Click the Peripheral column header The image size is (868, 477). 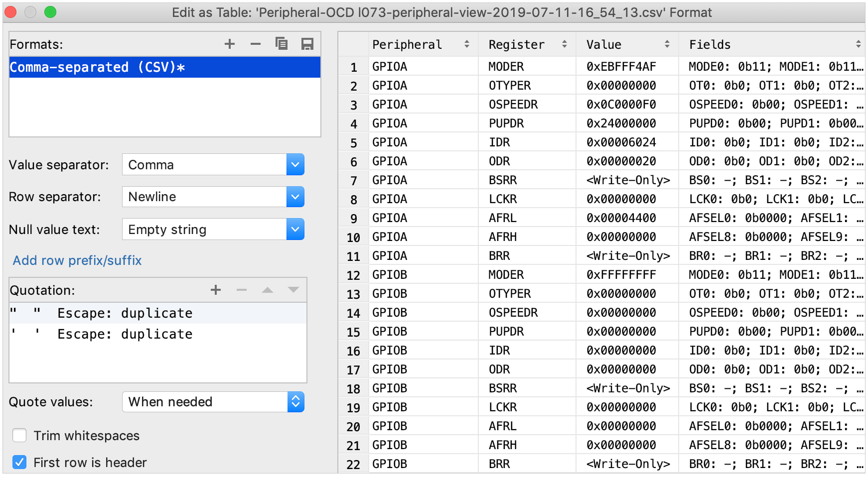[x=407, y=44]
